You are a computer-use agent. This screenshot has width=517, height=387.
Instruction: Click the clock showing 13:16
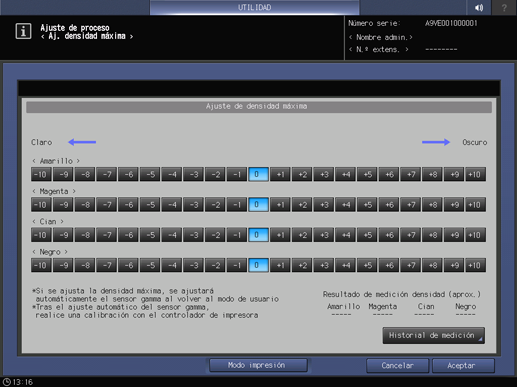pos(18,382)
